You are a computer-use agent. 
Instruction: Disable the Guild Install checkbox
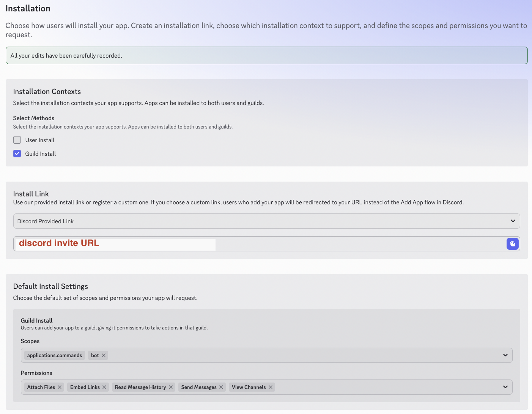tap(17, 154)
